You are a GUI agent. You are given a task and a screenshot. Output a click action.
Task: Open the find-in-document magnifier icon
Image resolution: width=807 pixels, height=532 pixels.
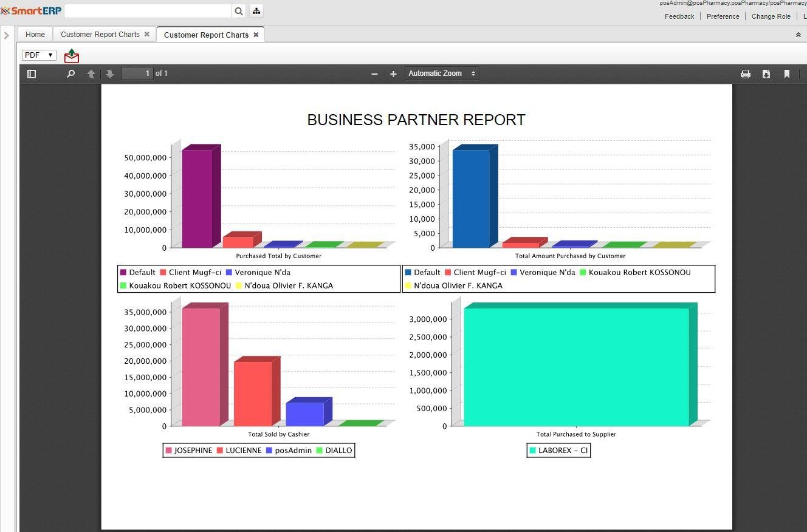[x=70, y=73]
